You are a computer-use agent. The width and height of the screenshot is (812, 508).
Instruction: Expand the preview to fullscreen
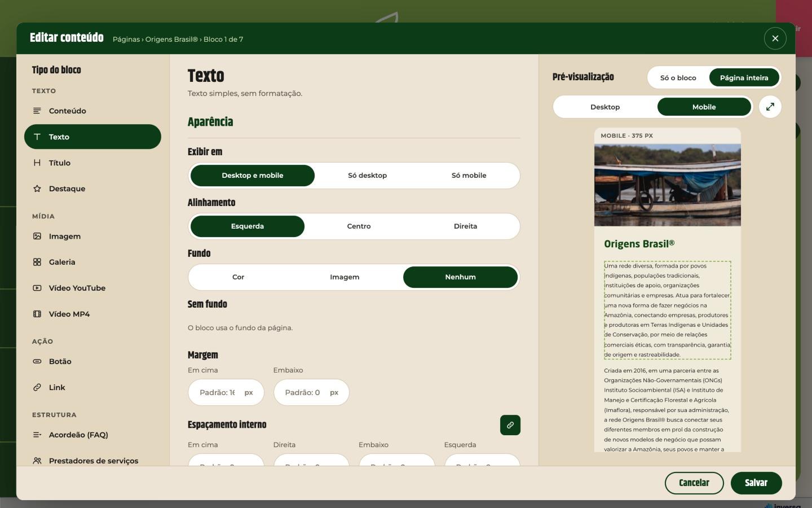point(770,107)
